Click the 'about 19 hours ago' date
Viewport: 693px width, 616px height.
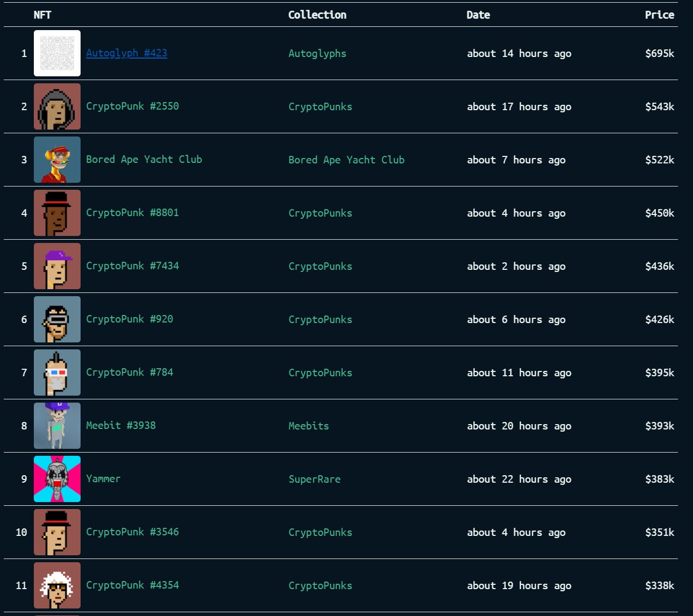519,586
